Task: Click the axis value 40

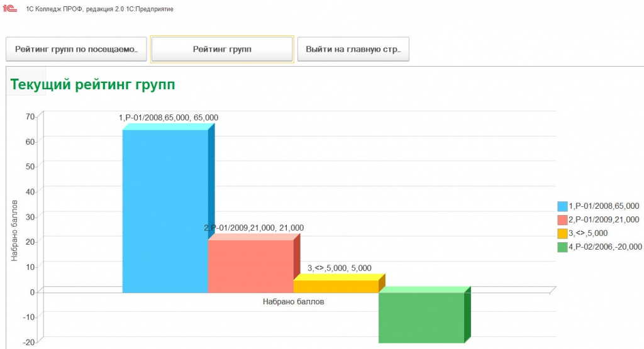Action: pyautogui.click(x=30, y=192)
